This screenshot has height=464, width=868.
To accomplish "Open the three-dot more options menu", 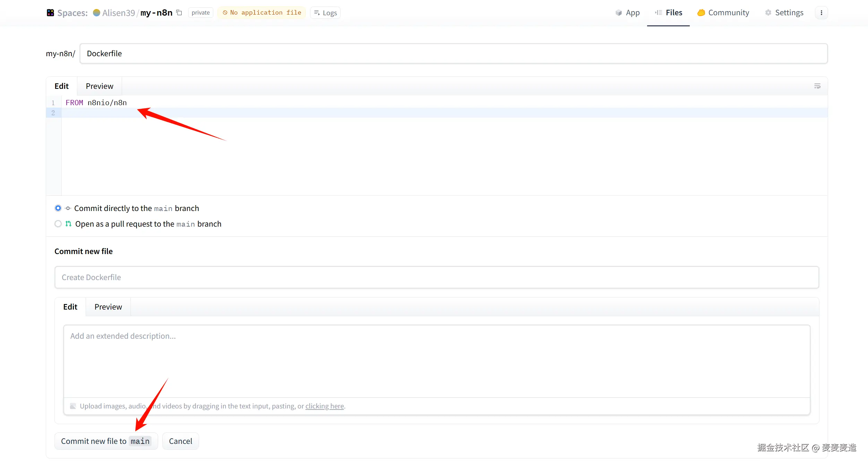I will tap(821, 13).
